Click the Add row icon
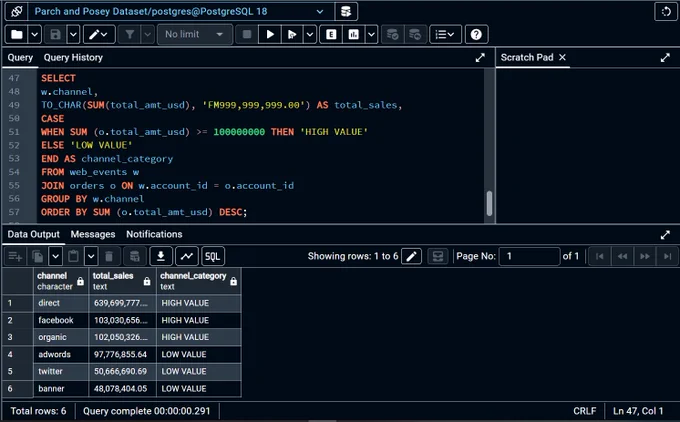680x422 pixels. click(x=15, y=256)
